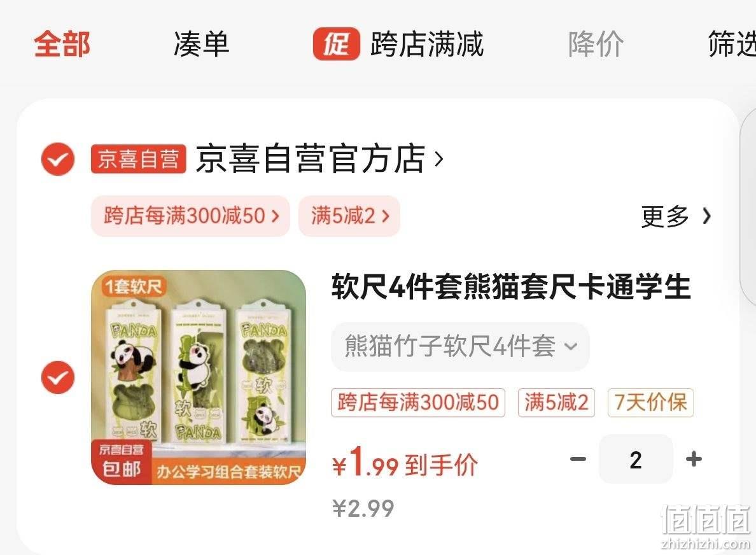756x555 pixels.
Task: Open the 筛选 filter button
Action: (732, 44)
